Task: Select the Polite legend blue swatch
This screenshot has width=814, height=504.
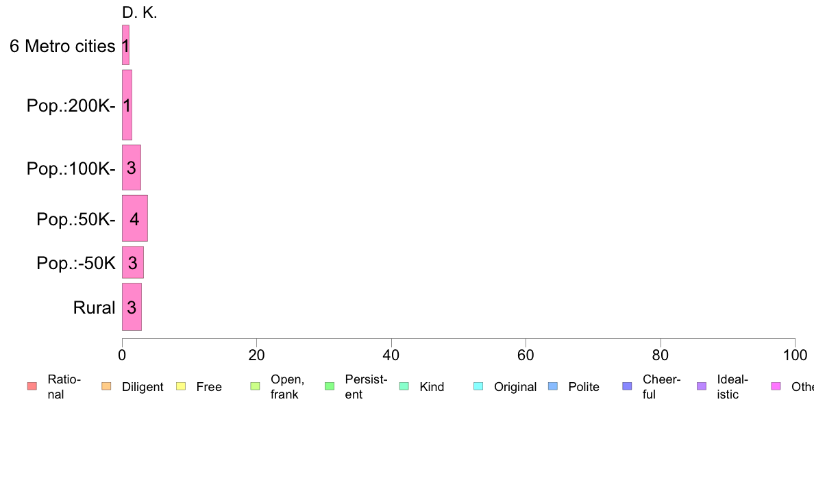Action: pyautogui.click(x=553, y=386)
